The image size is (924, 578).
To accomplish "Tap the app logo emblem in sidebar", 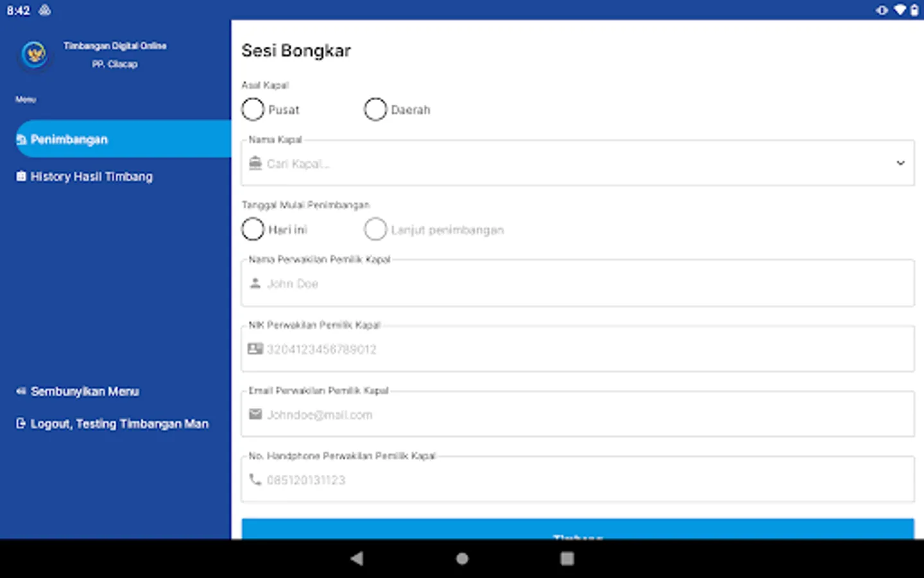I will (34, 54).
